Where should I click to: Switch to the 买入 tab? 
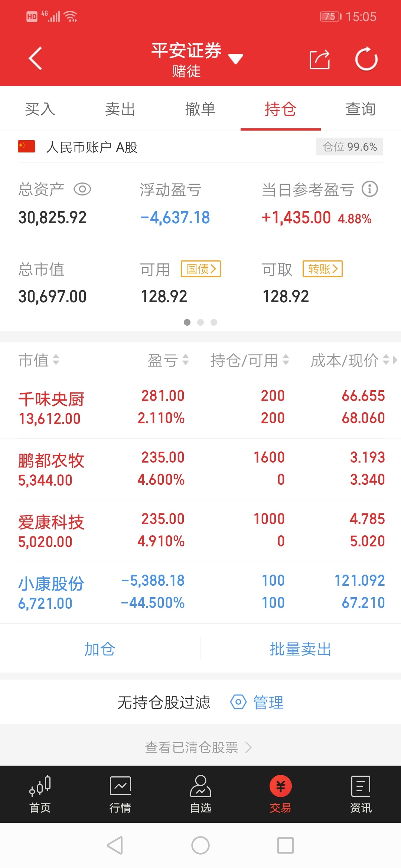40,109
